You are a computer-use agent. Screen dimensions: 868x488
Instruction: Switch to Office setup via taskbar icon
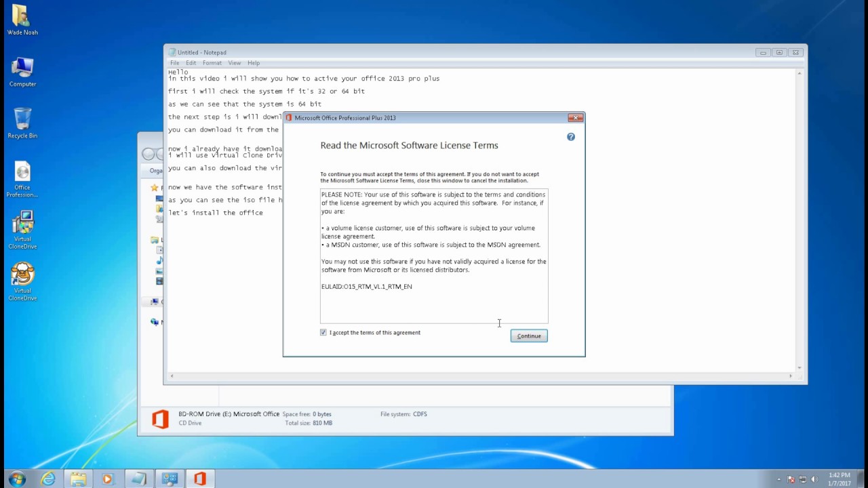[199, 479]
